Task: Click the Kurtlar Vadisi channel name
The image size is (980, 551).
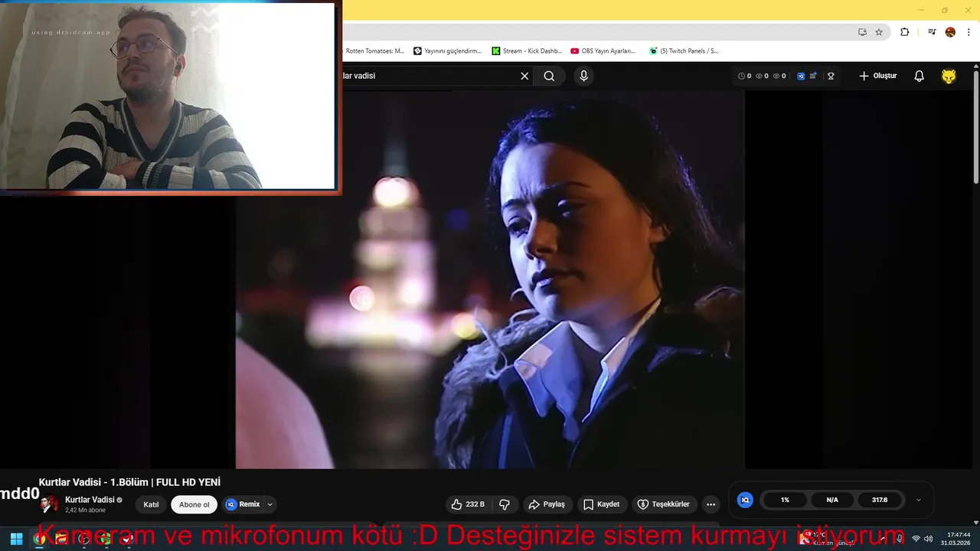Action: 90,500
